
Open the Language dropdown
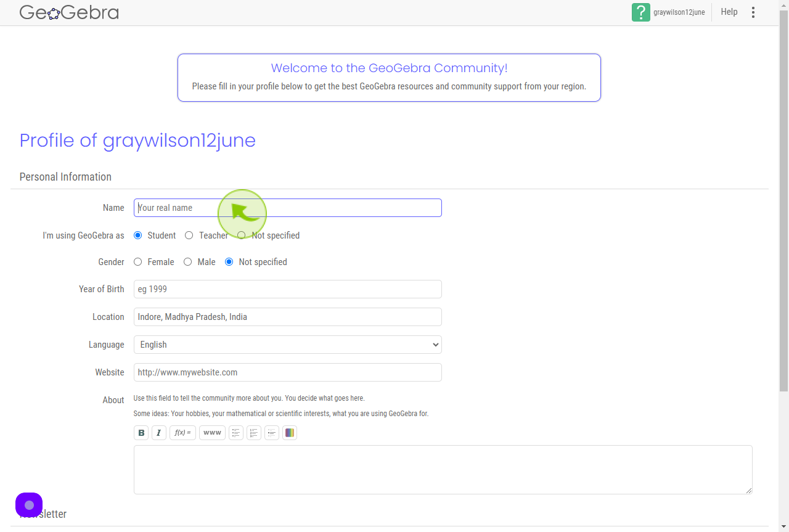tap(288, 345)
